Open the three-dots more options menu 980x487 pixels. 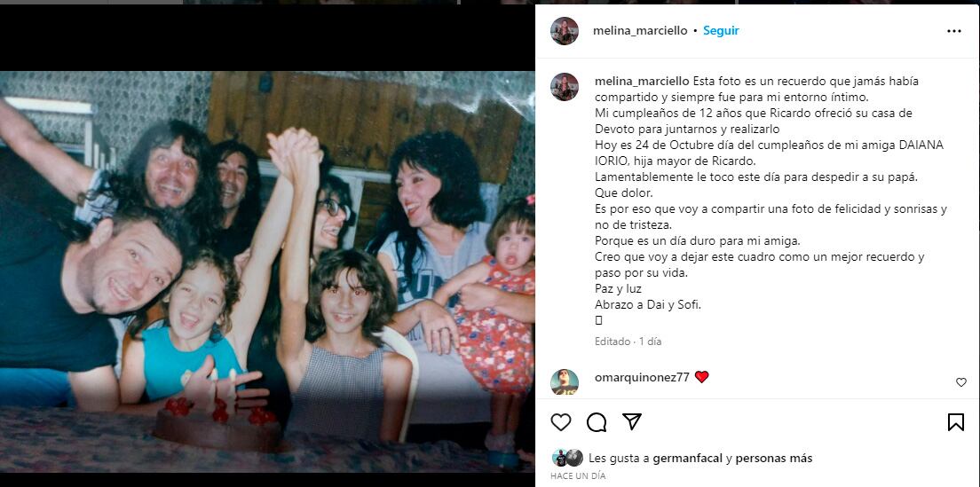point(953,31)
